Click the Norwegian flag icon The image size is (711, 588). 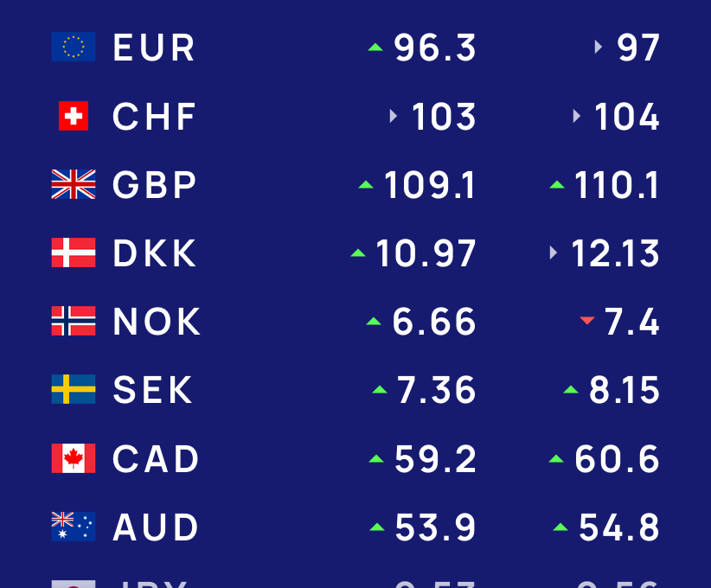(74, 321)
